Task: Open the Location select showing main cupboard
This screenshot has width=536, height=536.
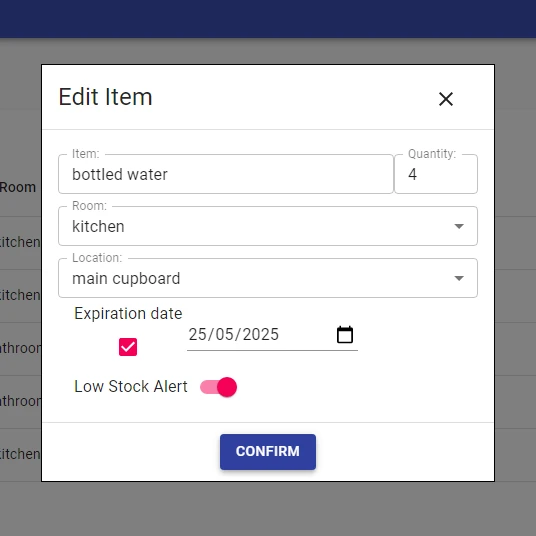Action: [268, 278]
